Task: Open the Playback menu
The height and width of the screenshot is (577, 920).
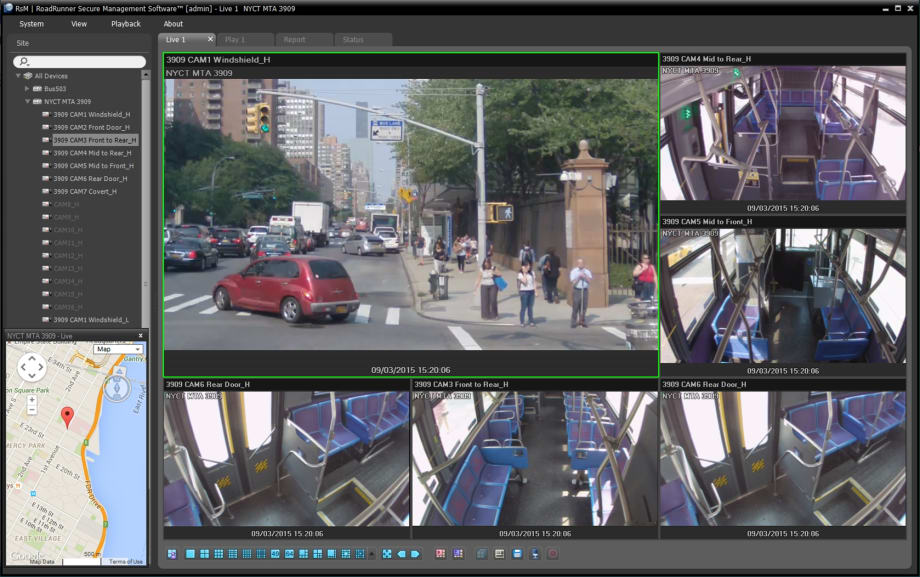Action: click(124, 23)
